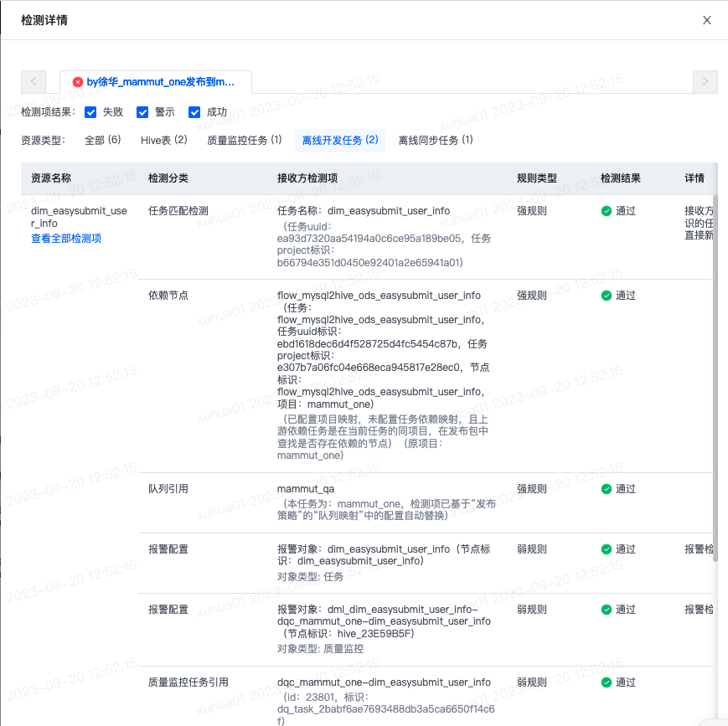Click 弱规则 in the 质量监控任务引用 row
Viewport: 728px width, 726px height.
pos(532,682)
